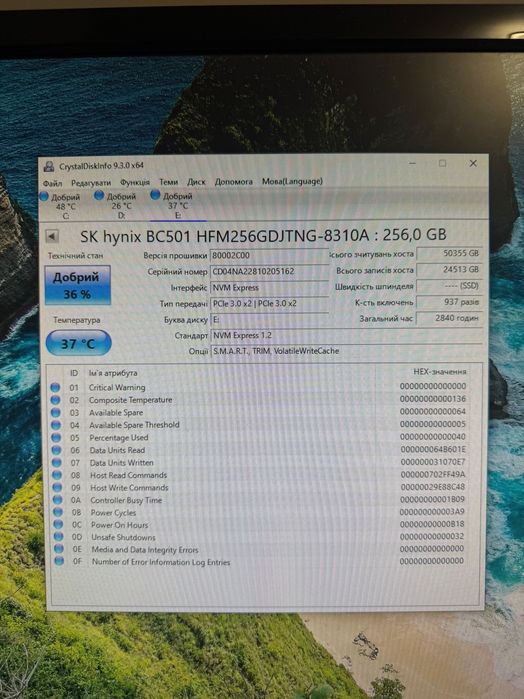Click hex value 00000031070E7
This screenshot has width=524, height=699.
click(x=433, y=462)
